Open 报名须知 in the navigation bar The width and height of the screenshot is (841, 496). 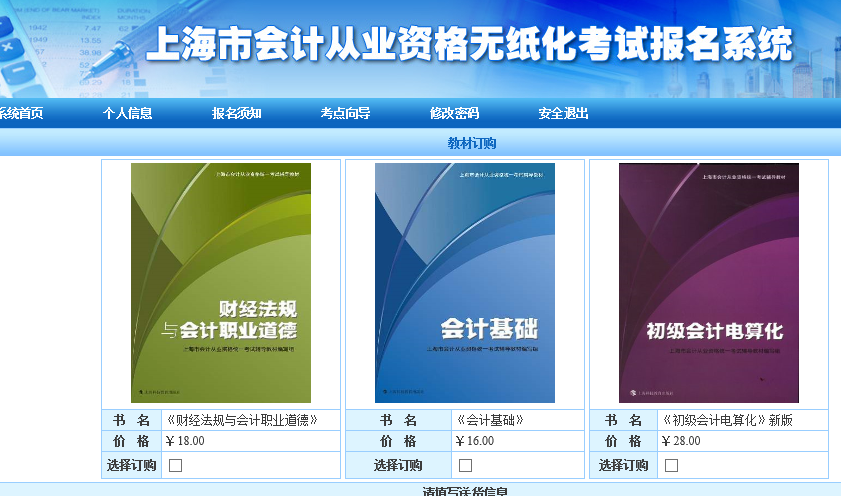(x=237, y=113)
